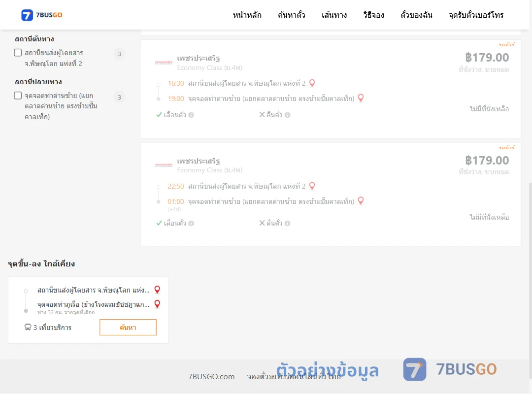
Task: Click the 16:30 departure time
Action: (176, 83)
